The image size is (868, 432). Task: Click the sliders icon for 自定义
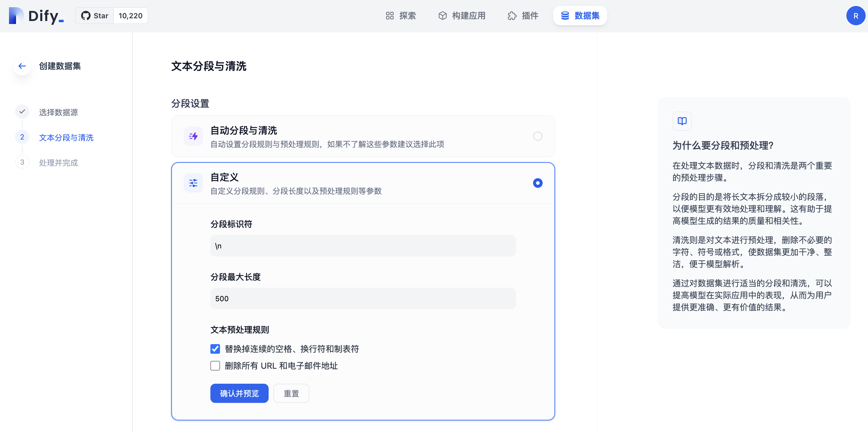[x=193, y=183]
